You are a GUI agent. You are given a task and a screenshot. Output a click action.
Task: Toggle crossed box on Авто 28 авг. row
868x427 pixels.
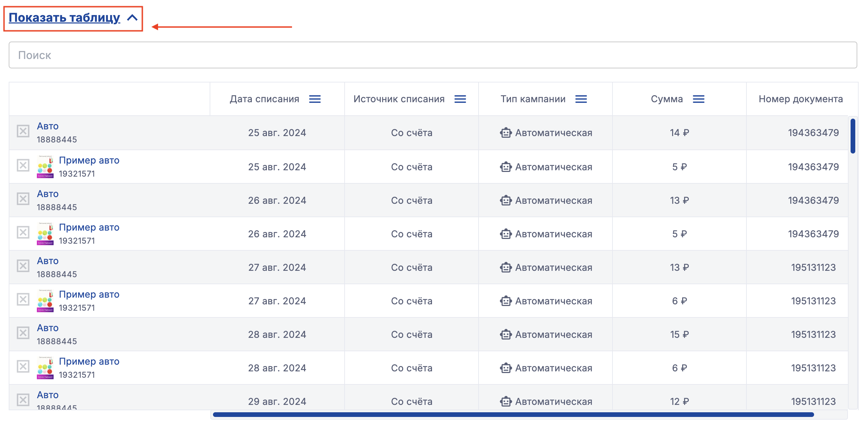pyautogui.click(x=23, y=332)
